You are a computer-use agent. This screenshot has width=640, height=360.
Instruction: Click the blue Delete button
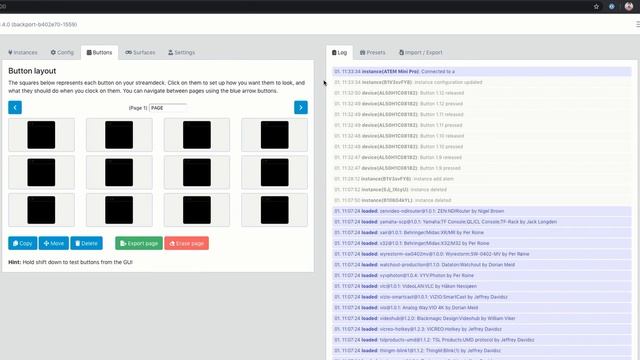[87, 243]
